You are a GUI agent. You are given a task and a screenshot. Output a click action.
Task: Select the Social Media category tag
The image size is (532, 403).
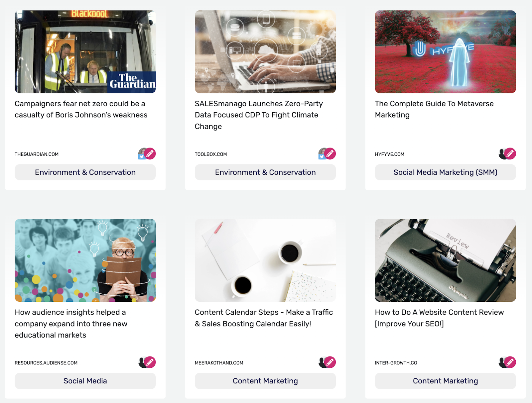tap(85, 381)
